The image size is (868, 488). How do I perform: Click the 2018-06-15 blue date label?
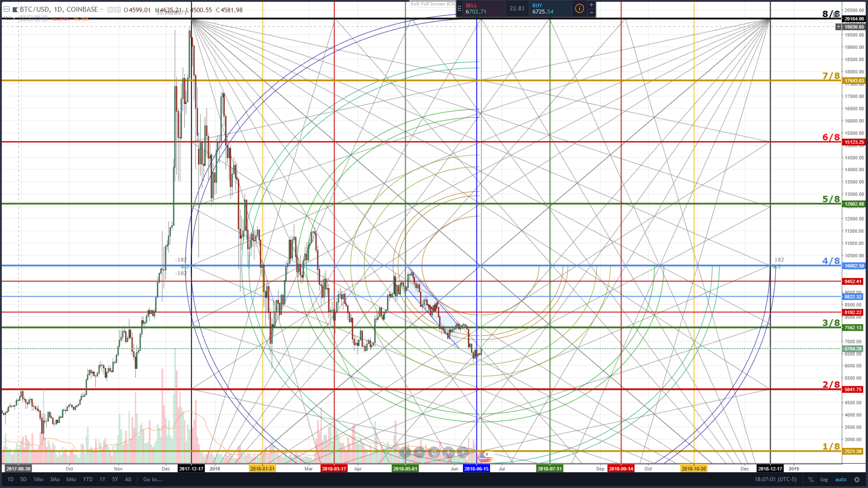click(x=476, y=469)
